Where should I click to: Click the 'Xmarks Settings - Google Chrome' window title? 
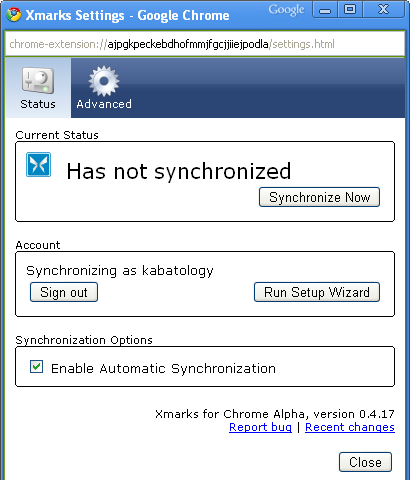[x=127, y=15]
